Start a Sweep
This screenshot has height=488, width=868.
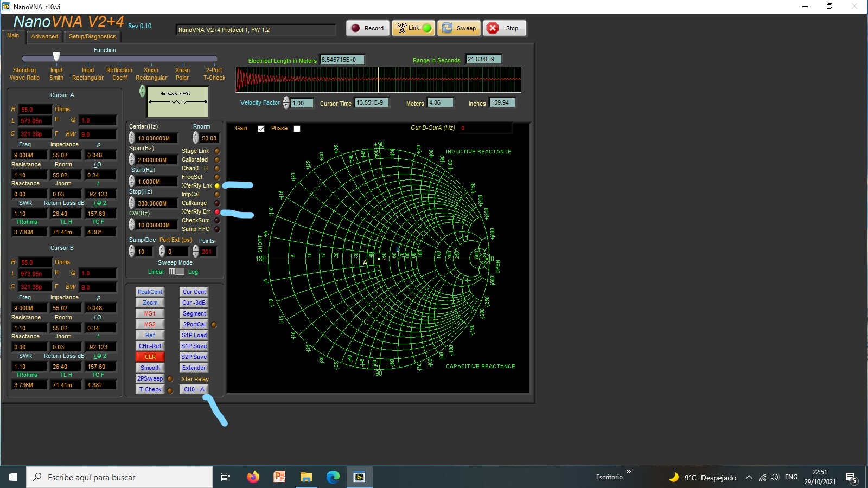pyautogui.click(x=459, y=28)
